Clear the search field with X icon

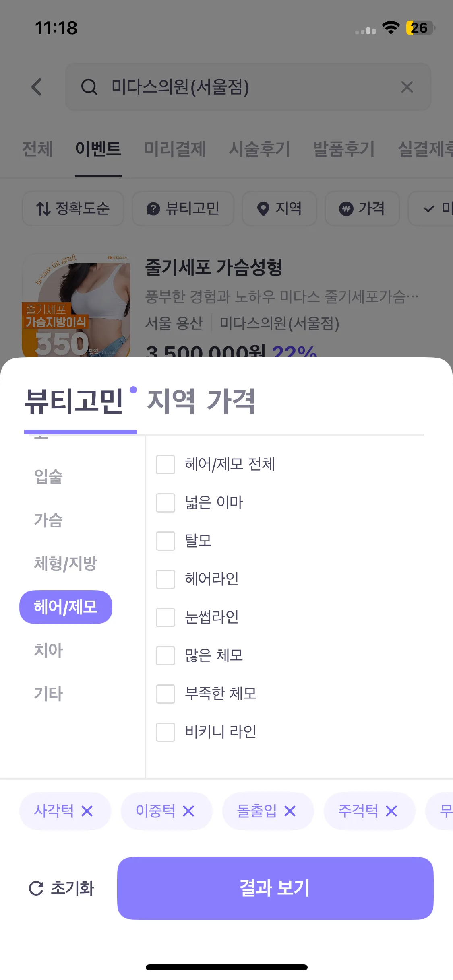[x=407, y=87]
